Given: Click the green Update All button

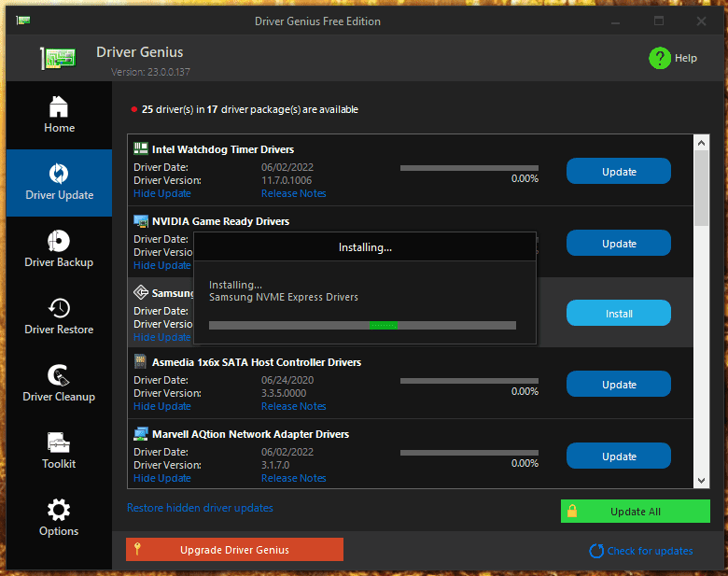Looking at the screenshot, I should tap(636, 511).
